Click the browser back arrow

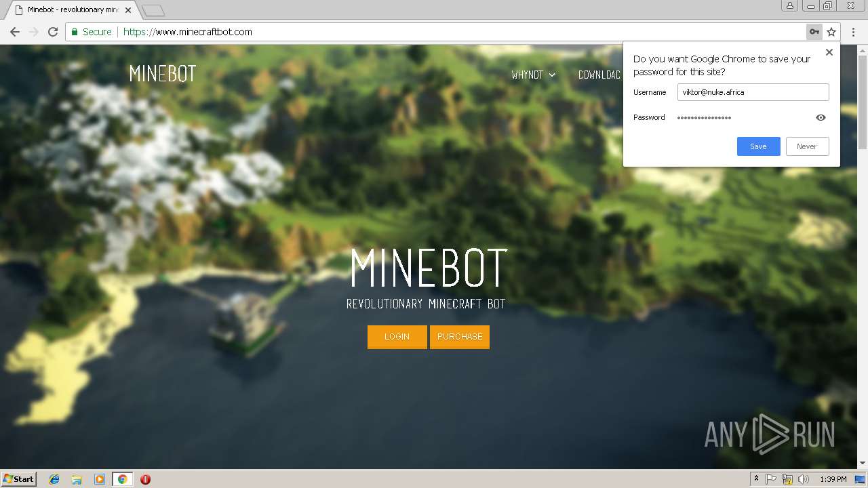[15, 32]
